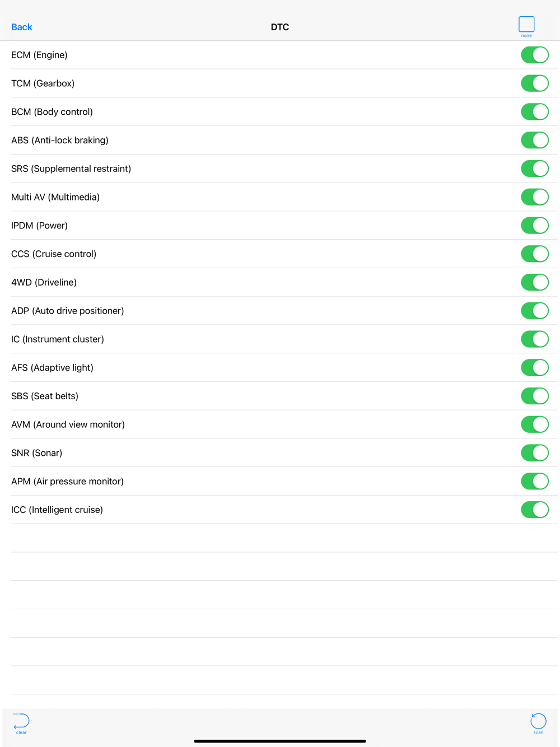Tap the 'none' deselect-all square icon
The width and height of the screenshot is (560, 747).
(x=526, y=27)
